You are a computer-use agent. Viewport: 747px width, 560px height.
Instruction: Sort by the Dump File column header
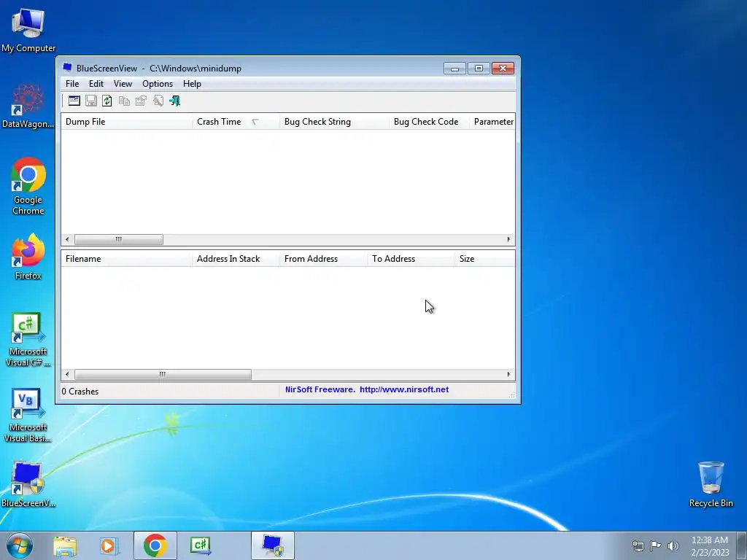coord(127,122)
